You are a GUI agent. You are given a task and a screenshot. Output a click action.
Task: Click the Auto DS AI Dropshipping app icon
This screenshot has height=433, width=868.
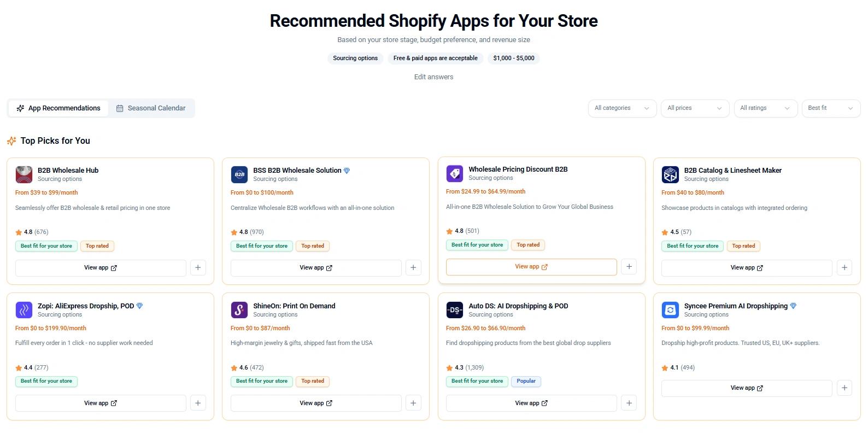pyautogui.click(x=454, y=310)
